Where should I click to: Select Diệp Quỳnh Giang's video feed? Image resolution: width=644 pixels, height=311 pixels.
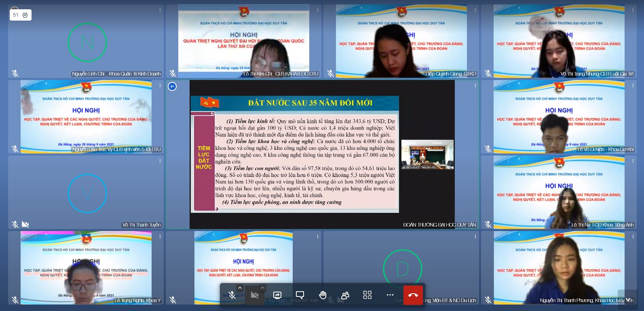coord(401,41)
